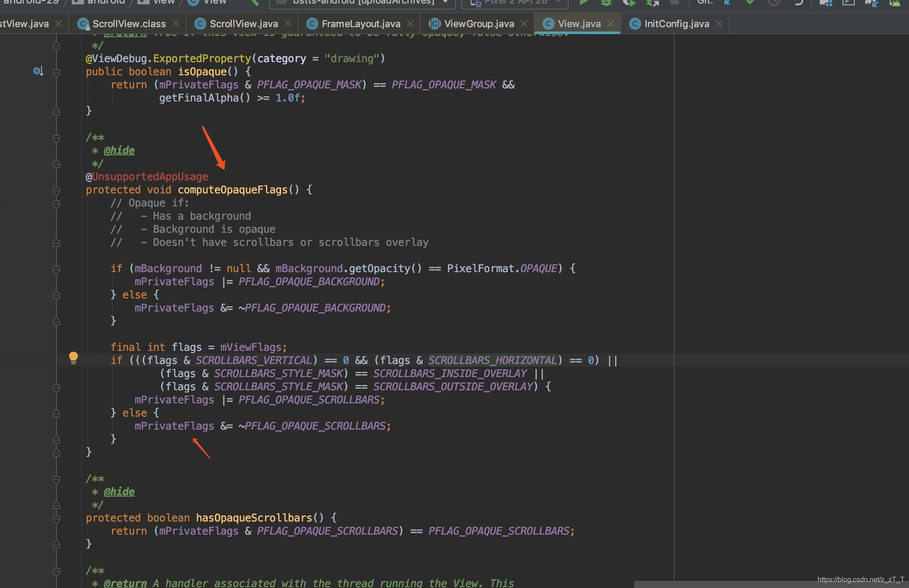
Task: Click the Git rollback arrow icon
Action: point(799,3)
